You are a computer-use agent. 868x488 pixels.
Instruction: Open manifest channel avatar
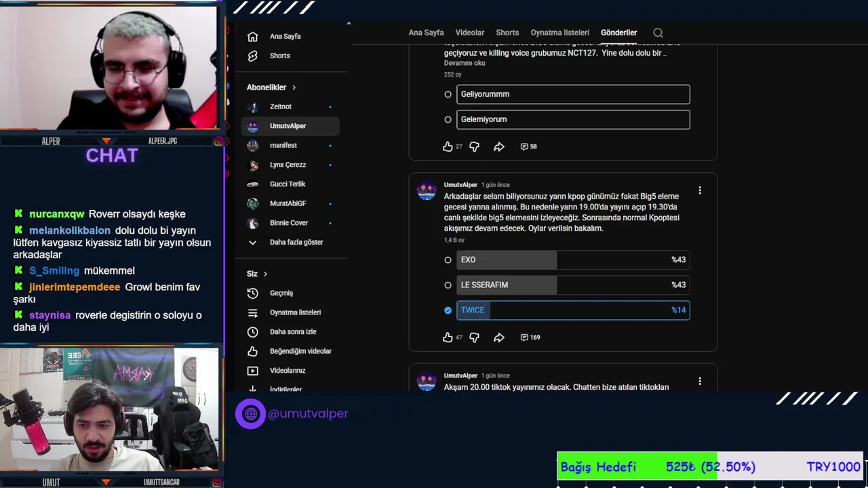point(253,145)
